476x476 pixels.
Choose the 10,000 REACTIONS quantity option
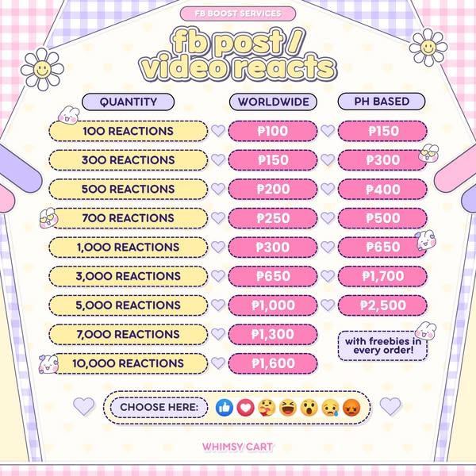tap(129, 363)
